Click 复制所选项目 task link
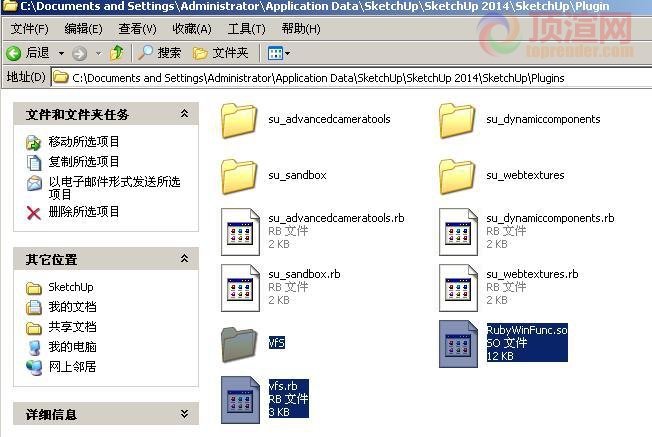652x437 pixels. [x=84, y=161]
